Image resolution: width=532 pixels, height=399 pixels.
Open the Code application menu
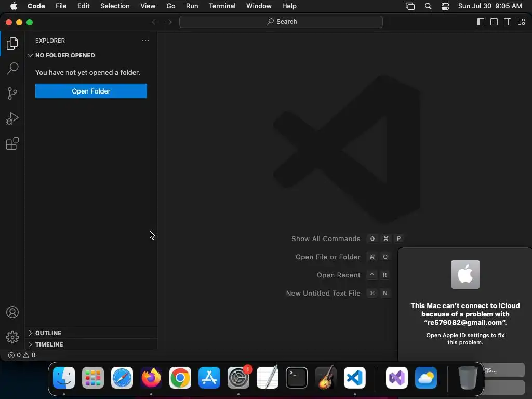point(36,6)
